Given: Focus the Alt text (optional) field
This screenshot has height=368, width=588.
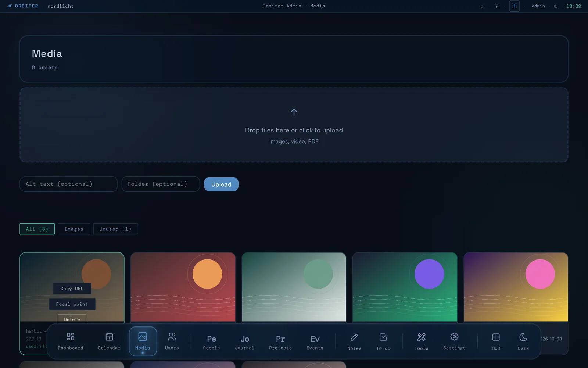Looking at the screenshot, I should pyautogui.click(x=69, y=184).
